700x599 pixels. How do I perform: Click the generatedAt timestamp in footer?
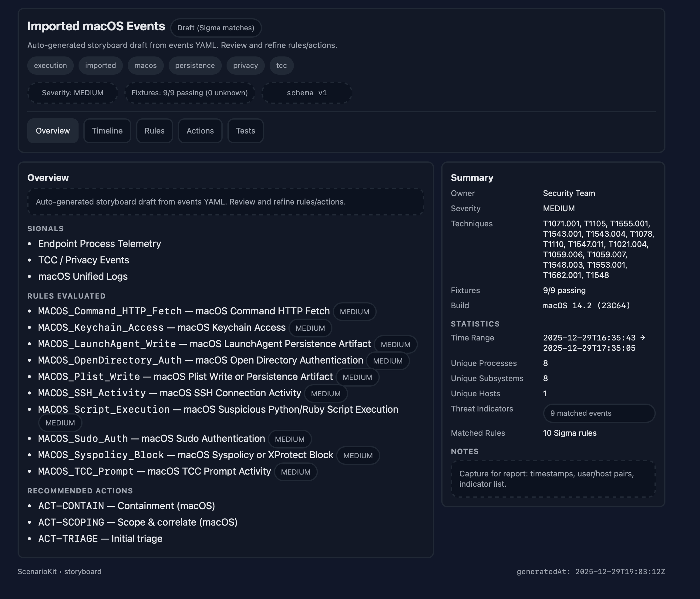pos(591,572)
